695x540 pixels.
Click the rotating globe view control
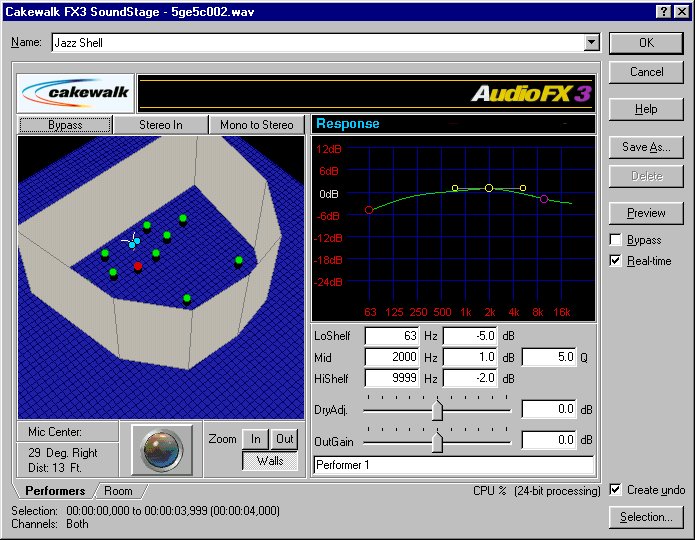(x=162, y=450)
